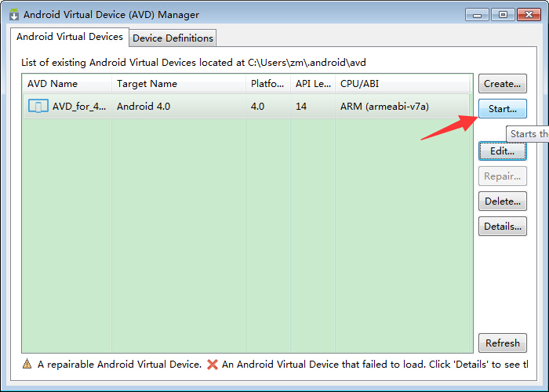Sort by the AVD Name column header
The width and height of the screenshot is (549, 392).
[x=67, y=84]
